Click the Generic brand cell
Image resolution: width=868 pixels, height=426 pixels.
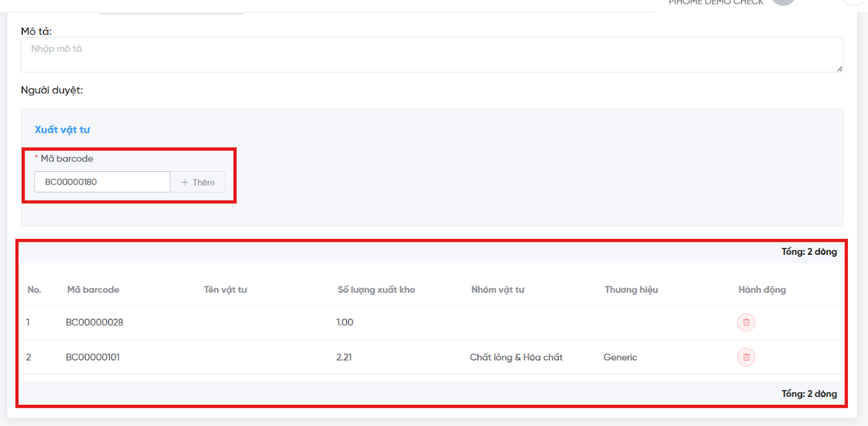coord(620,357)
